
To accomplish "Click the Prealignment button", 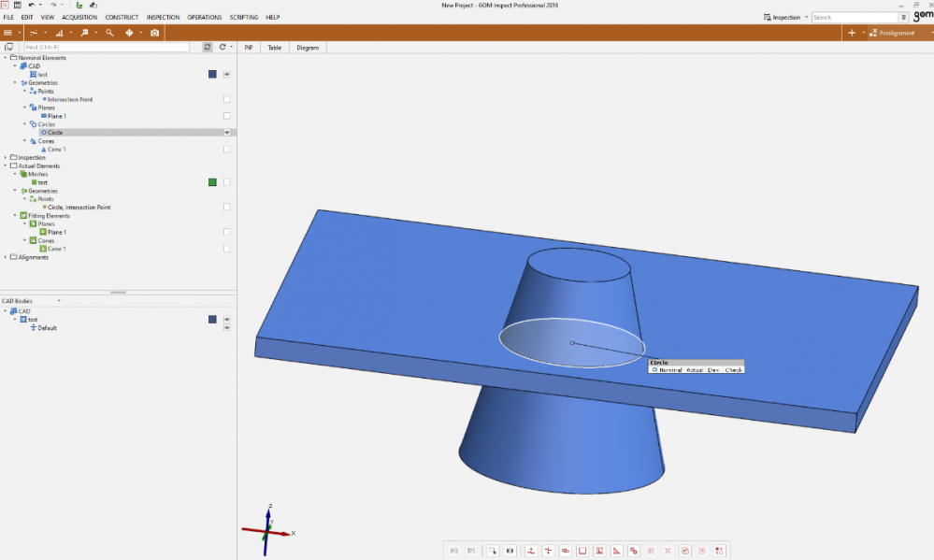I will tap(896, 33).
